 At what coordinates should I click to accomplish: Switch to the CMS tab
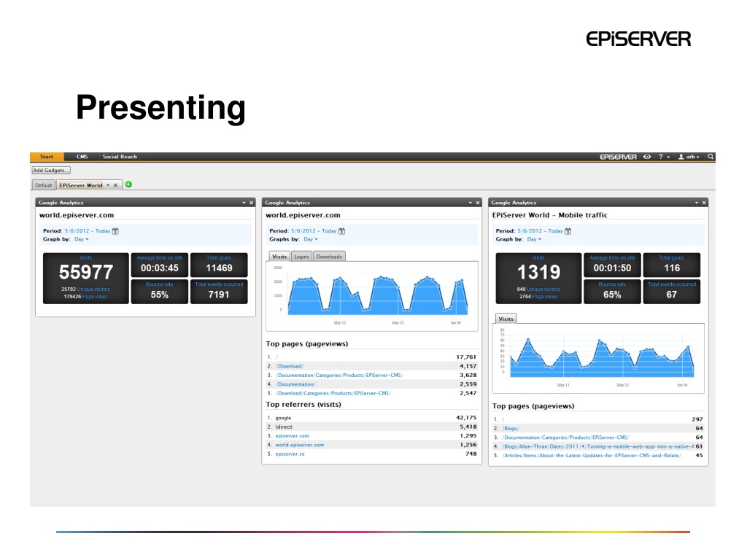(82, 157)
